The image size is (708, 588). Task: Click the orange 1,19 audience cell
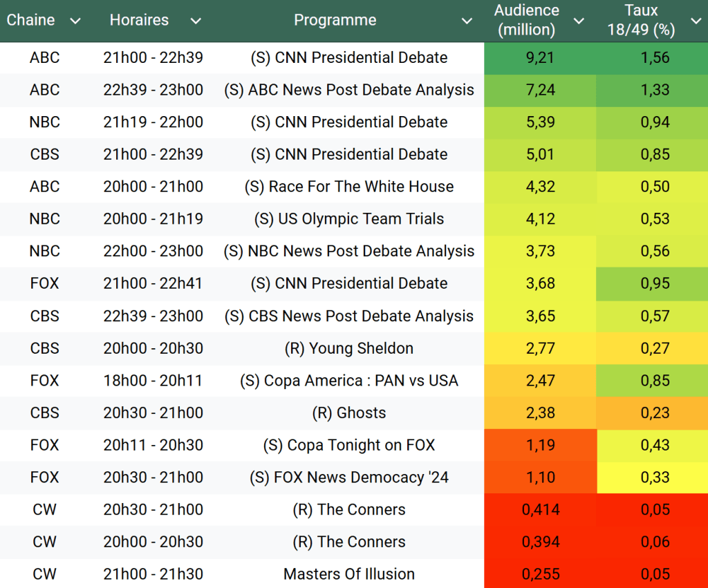(x=540, y=445)
